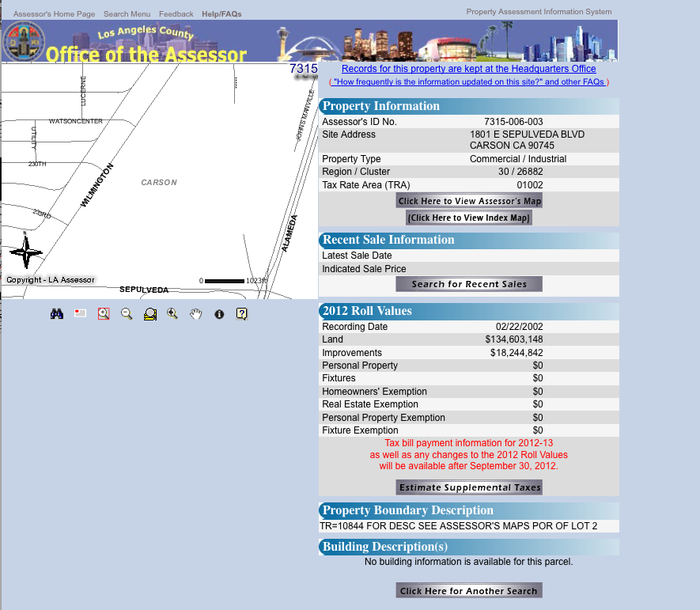Open the question mark help icon
The width and height of the screenshot is (700, 610).
(x=242, y=314)
